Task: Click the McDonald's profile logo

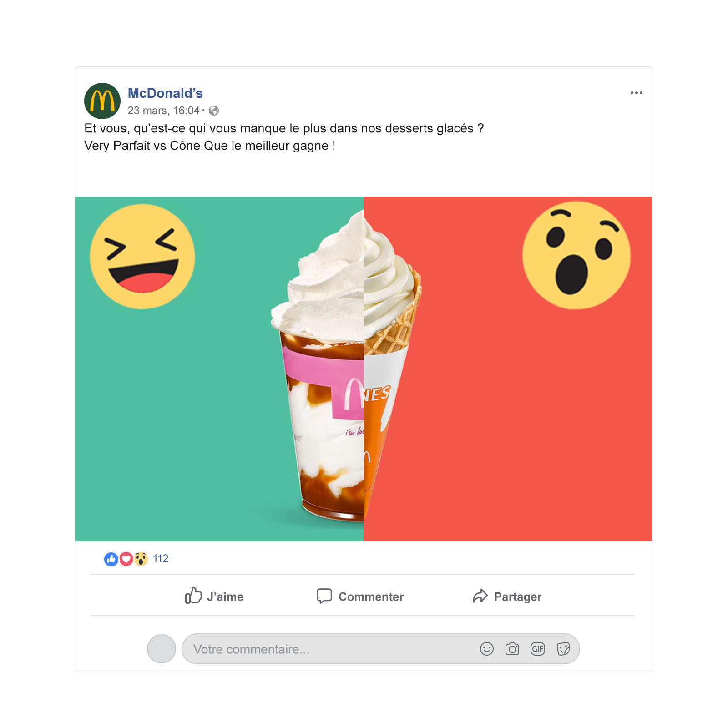Action: click(x=102, y=101)
